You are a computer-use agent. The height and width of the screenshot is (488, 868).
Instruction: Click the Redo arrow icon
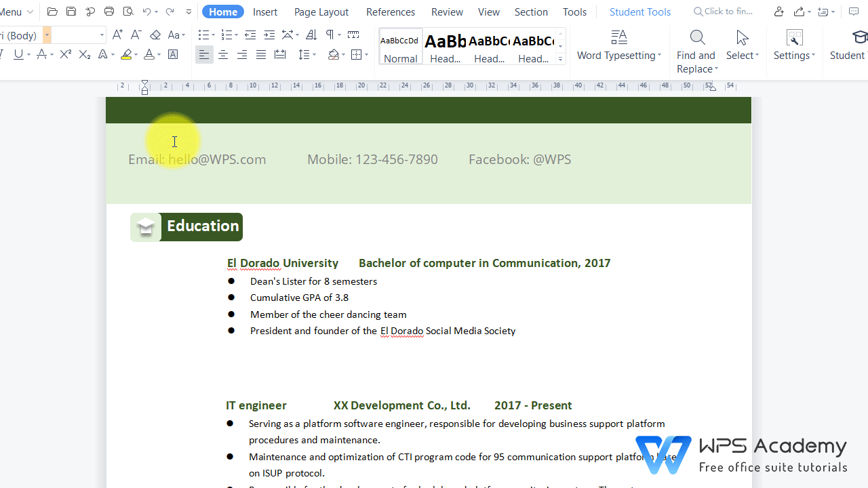(170, 12)
